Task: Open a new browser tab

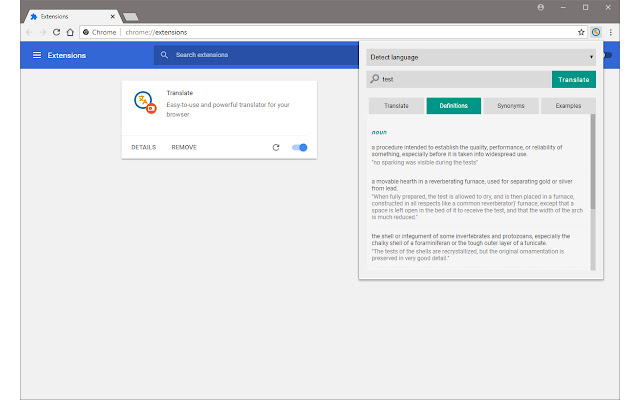Action: [131, 17]
